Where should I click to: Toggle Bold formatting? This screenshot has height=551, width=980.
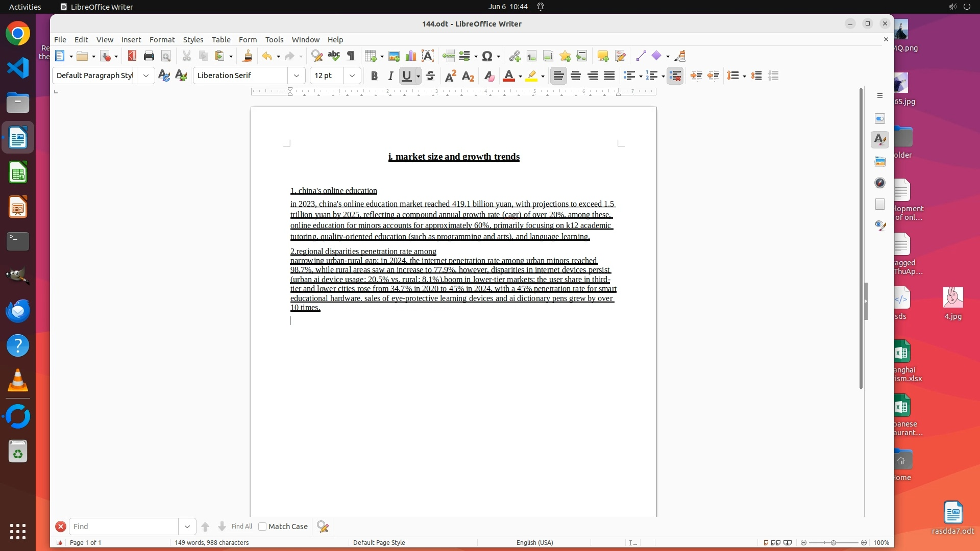tap(374, 76)
